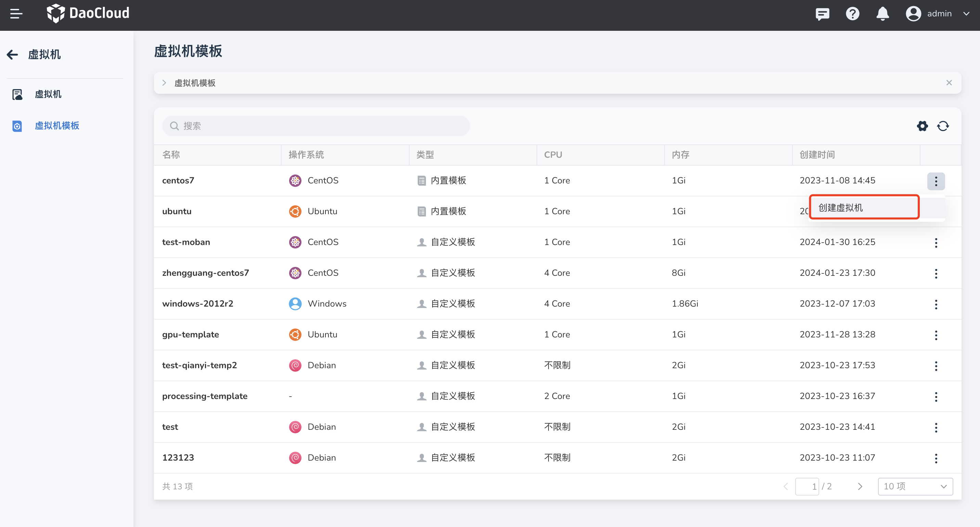Click the Ubuntu icon in gpu-template row
This screenshot has width=980, height=527.
tap(295, 335)
